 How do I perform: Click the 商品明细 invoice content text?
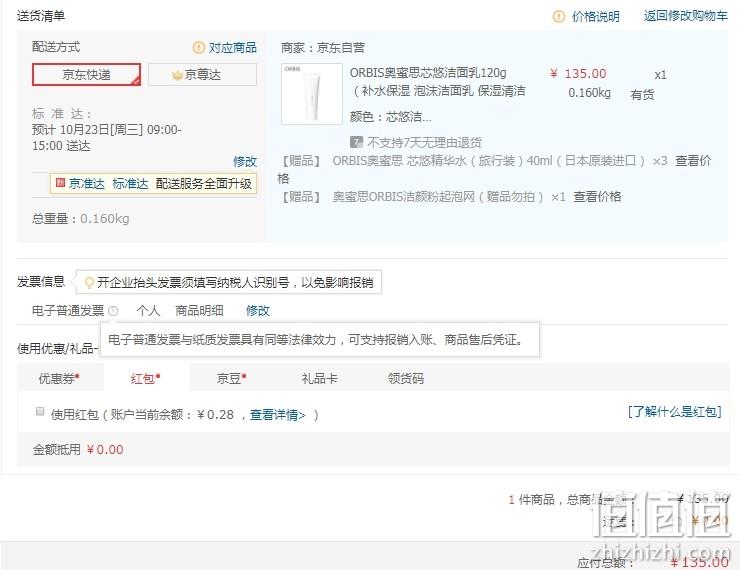coord(199,310)
